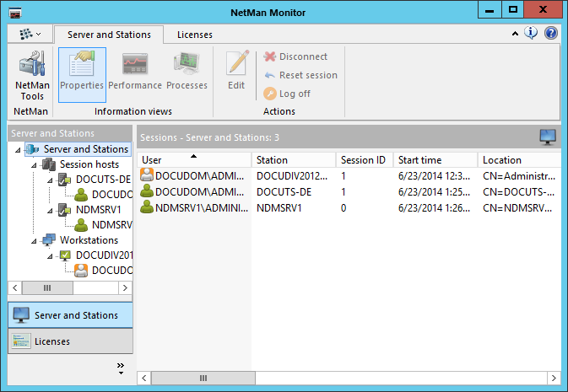Select the Properties information view
The image size is (568, 392).
pos(82,74)
